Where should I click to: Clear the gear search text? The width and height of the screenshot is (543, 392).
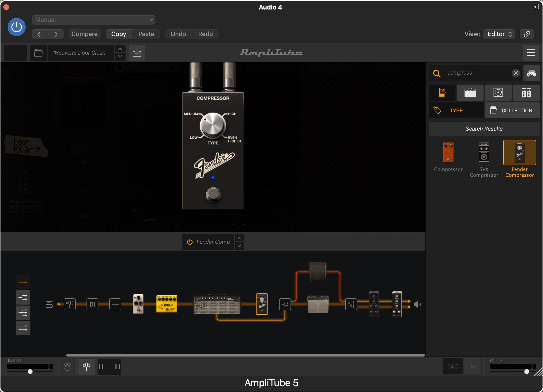coord(516,73)
